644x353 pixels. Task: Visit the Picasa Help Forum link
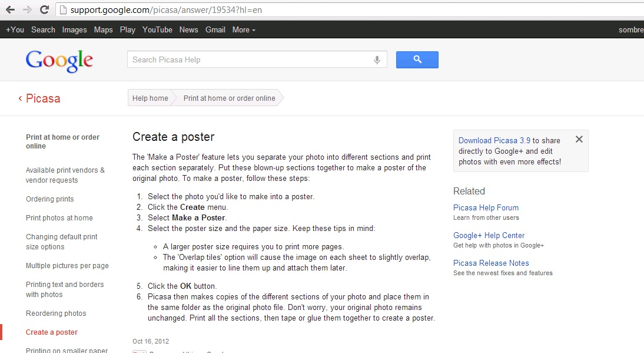click(x=486, y=207)
